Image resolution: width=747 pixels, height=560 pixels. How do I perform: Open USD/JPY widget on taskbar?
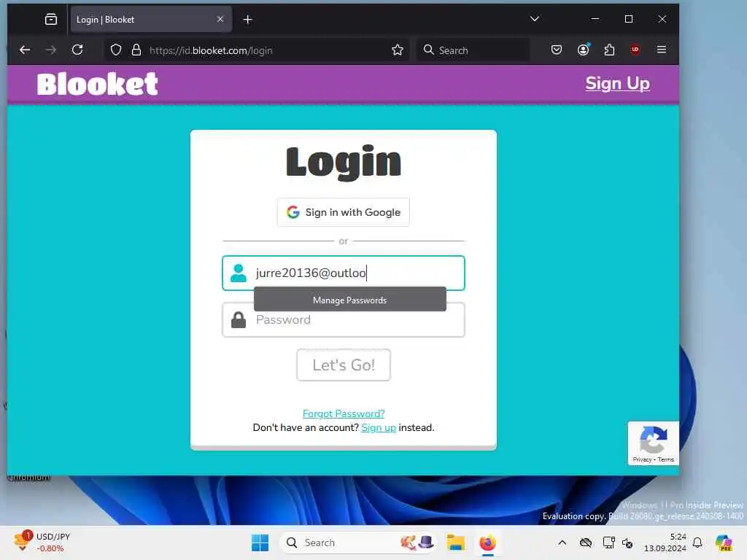tap(42, 542)
